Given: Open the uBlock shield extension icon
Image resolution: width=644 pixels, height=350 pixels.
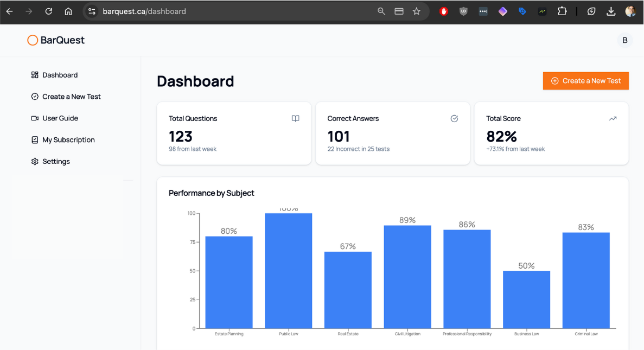Looking at the screenshot, I should (463, 11).
